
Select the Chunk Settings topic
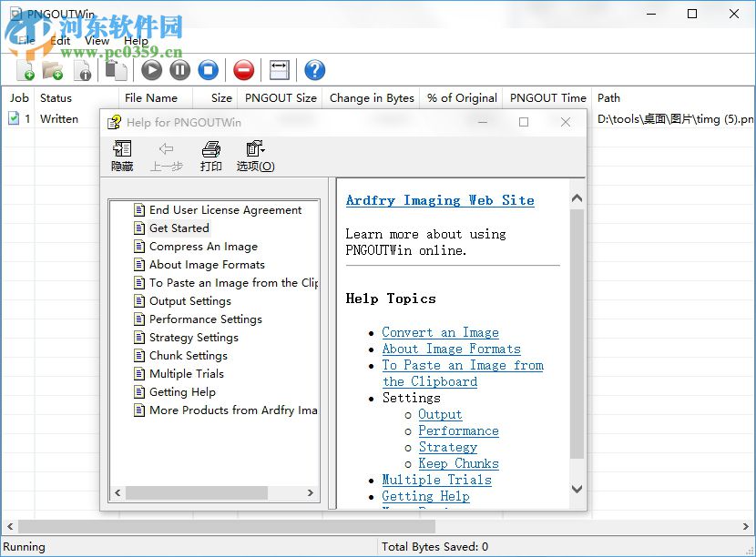188,356
